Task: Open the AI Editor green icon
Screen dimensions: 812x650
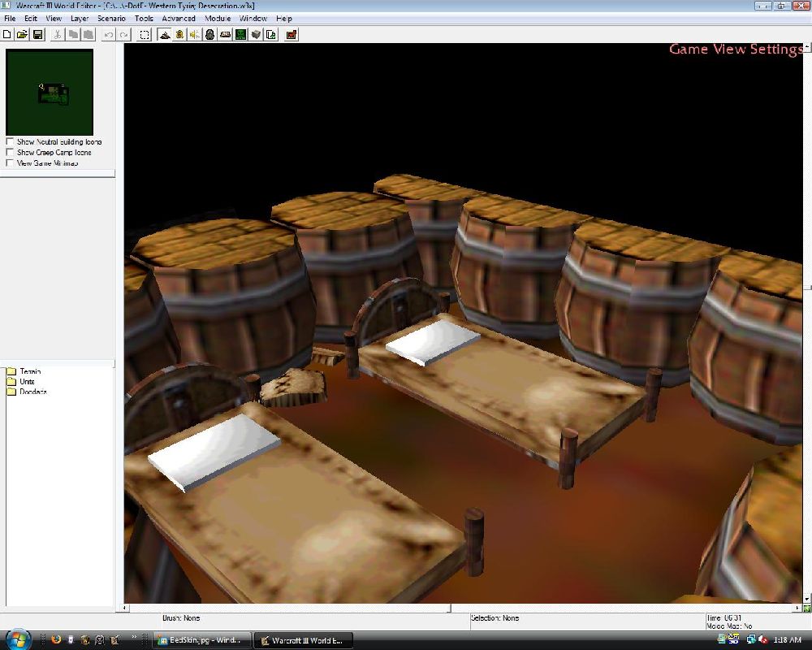Action: [x=241, y=35]
